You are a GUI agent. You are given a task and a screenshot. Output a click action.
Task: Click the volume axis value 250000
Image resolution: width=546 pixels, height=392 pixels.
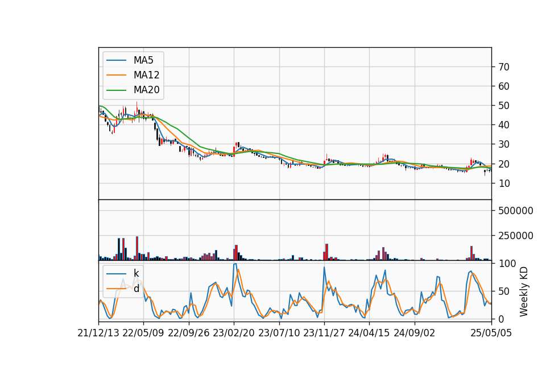(516, 236)
